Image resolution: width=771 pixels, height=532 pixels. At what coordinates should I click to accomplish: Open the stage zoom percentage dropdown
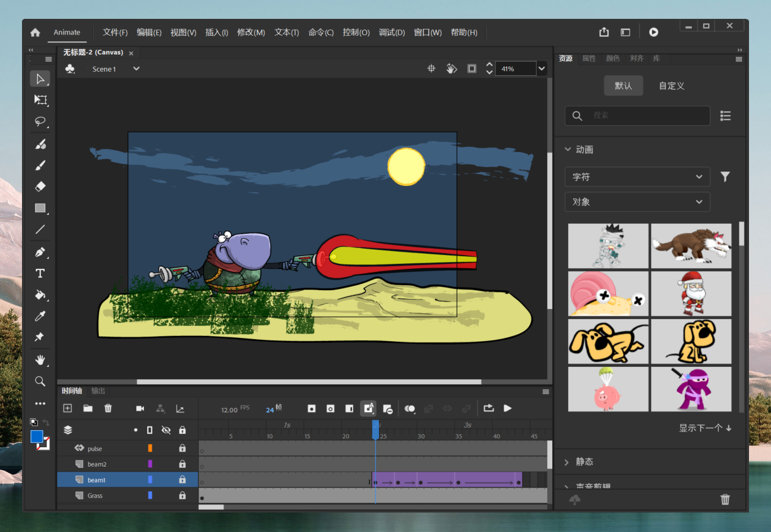pyautogui.click(x=542, y=69)
